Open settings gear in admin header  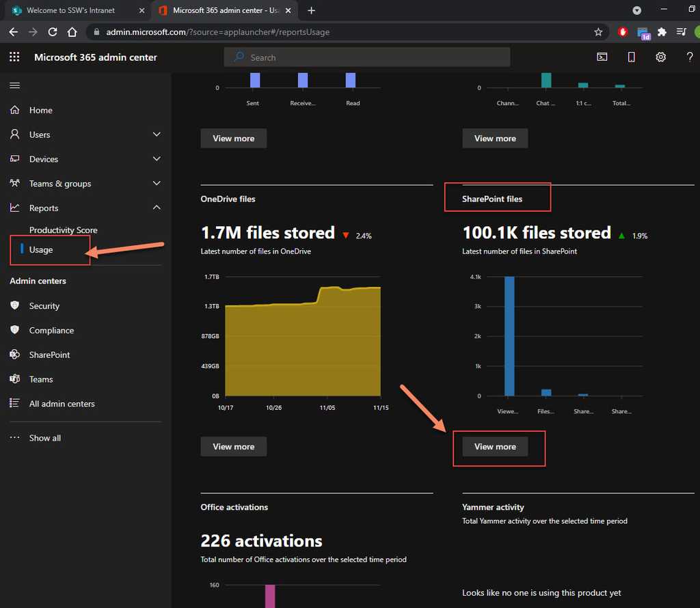(x=660, y=57)
